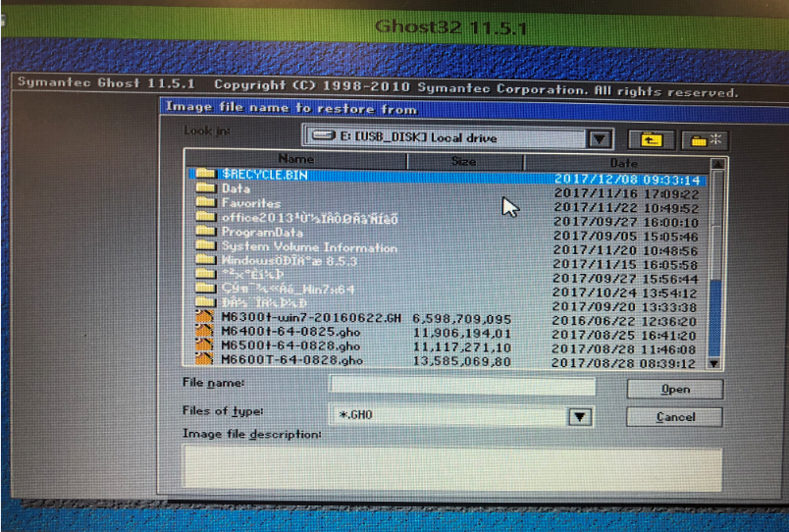
Task: Expand the Files of type dropdown arrow
Action: pos(580,417)
